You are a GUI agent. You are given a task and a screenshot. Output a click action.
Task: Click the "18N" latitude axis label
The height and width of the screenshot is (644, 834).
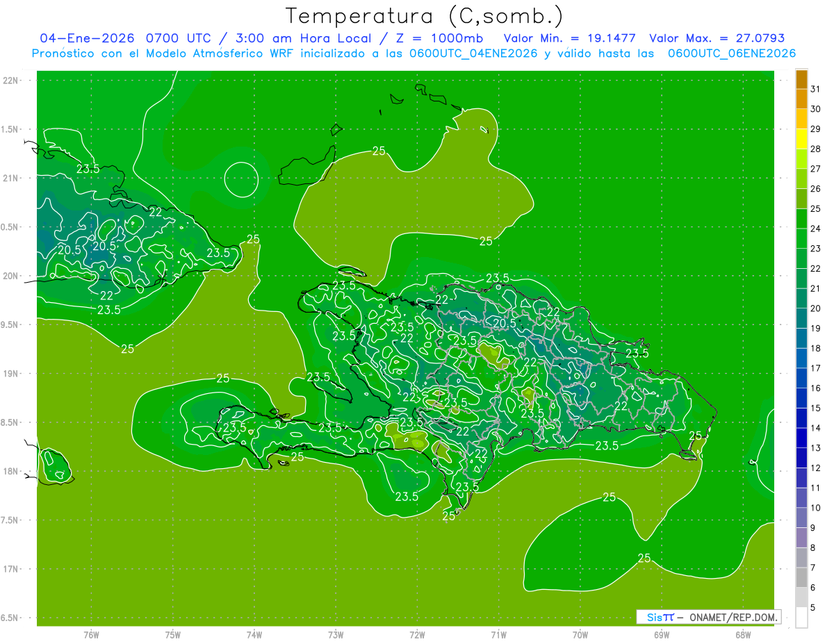11,471
